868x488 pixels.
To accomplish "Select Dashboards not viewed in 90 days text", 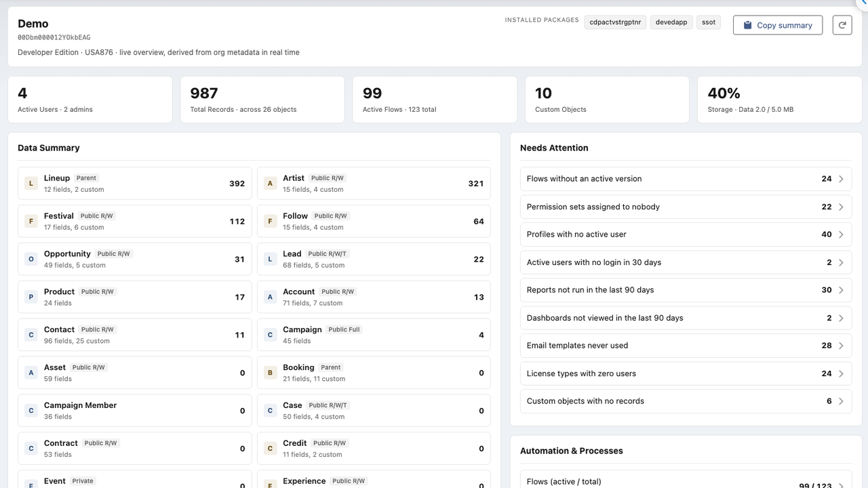I will pyautogui.click(x=605, y=318).
